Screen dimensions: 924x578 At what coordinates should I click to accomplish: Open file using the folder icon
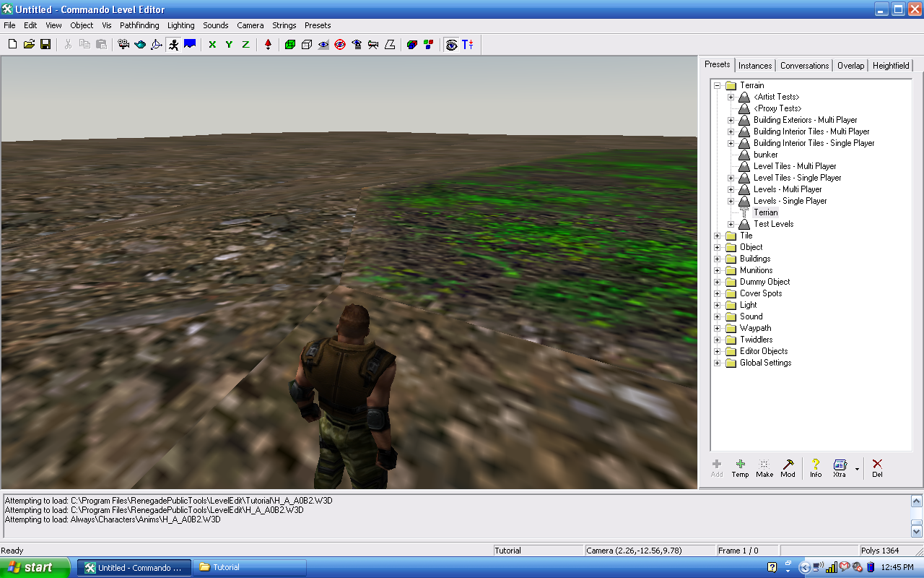pos(29,45)
